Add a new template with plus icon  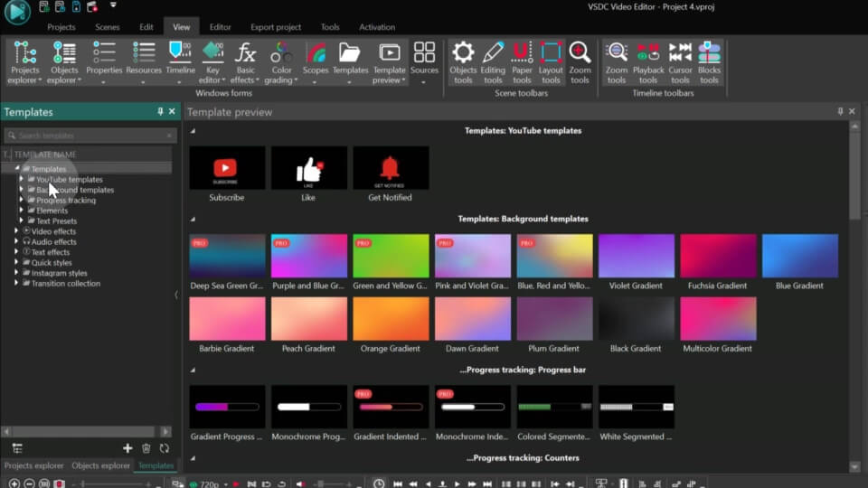[127, 448]
